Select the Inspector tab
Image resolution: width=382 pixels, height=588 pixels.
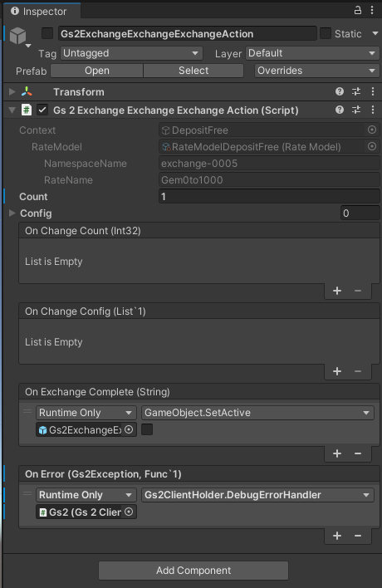(42, 12)
